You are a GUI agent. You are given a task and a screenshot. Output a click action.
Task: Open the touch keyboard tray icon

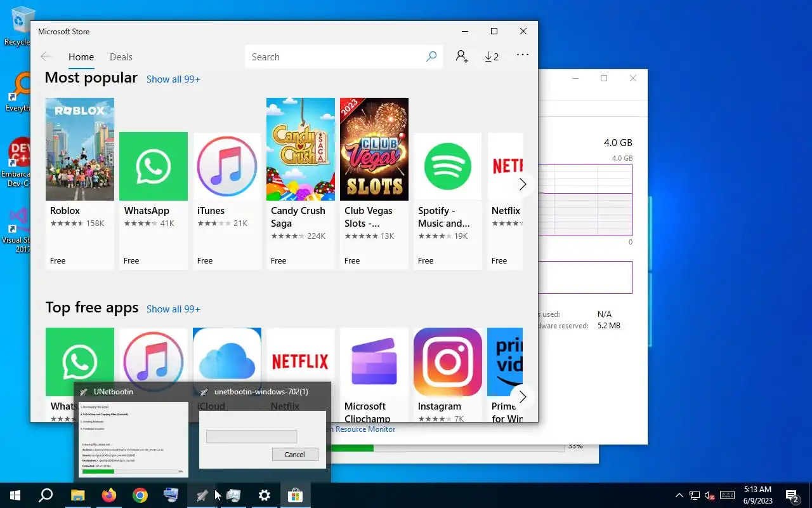[x=728, y=495]
